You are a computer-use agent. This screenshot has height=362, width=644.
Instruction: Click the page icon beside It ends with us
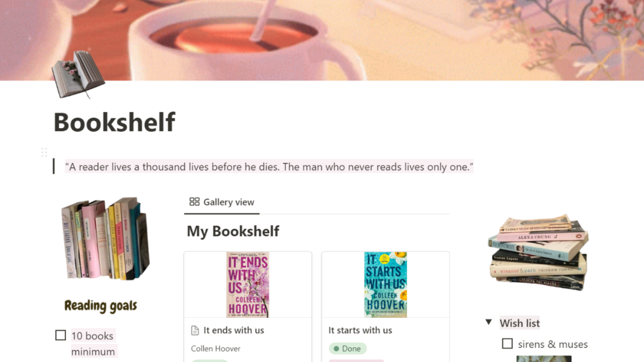195,331
